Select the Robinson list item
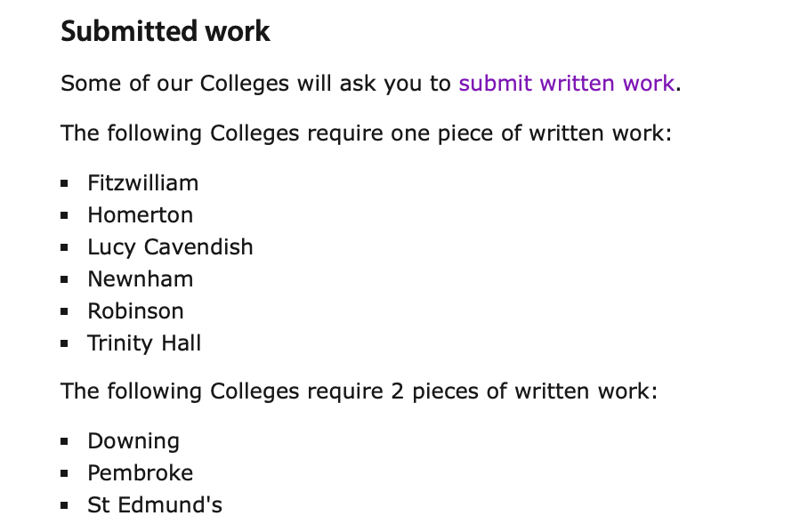792x532 pixels. pyautogui.click(x=135, y=311)
